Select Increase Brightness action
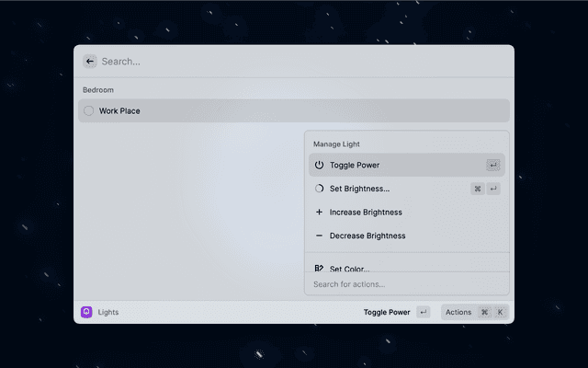588x368 pixels. coord(366,213)
